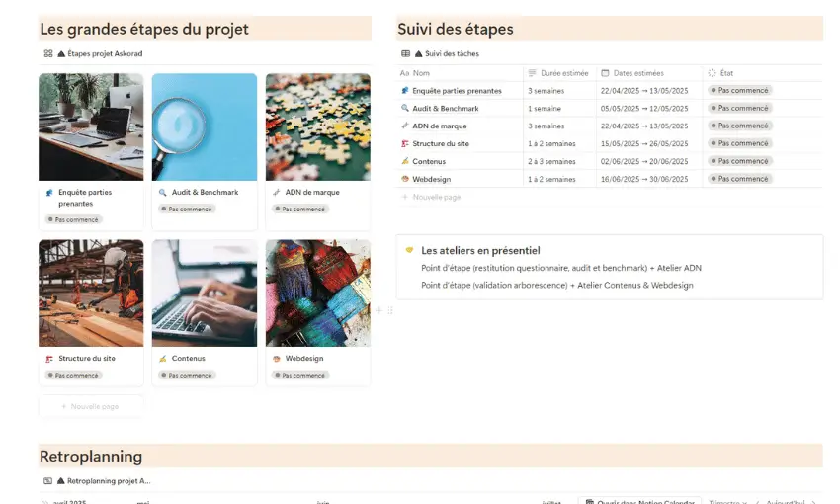Click the calendar icon in the Dates estimées header
This screenshot has height=504, width=840.
(605, 73)
